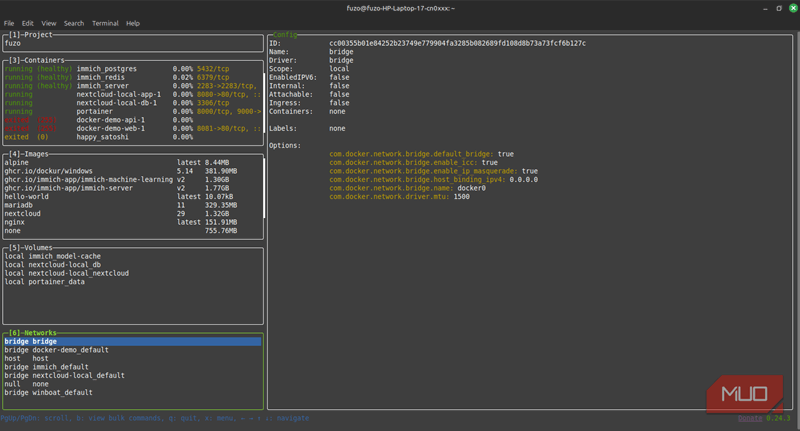This screenshot has height=431, width=800.
Task: Select the mariadb image row
Action: click(133, 205)
